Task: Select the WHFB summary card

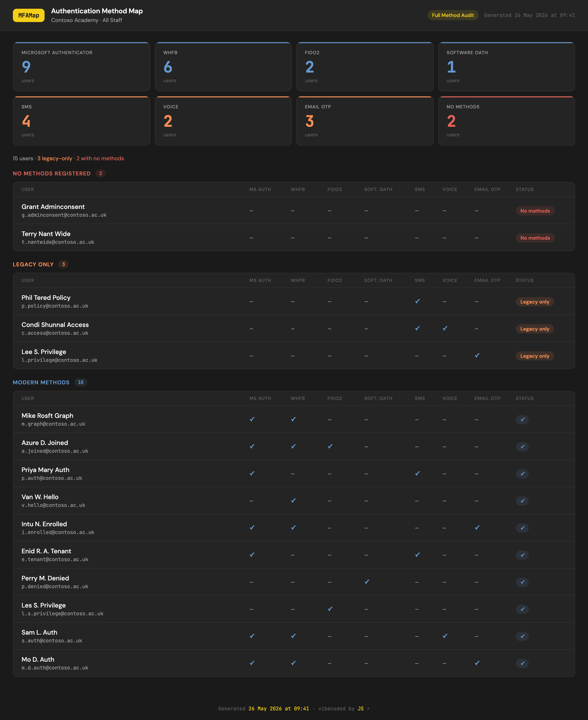Action: tap(223, 67)
